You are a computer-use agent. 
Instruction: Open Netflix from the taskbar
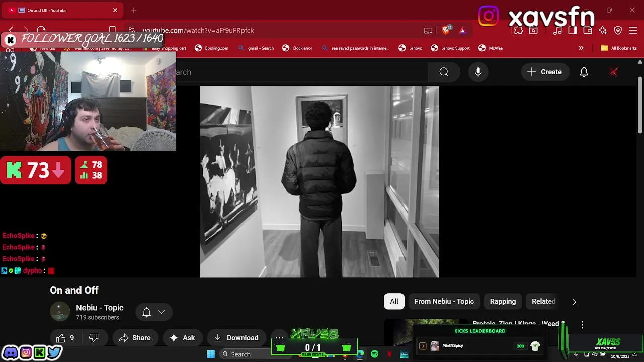[389, 354]
